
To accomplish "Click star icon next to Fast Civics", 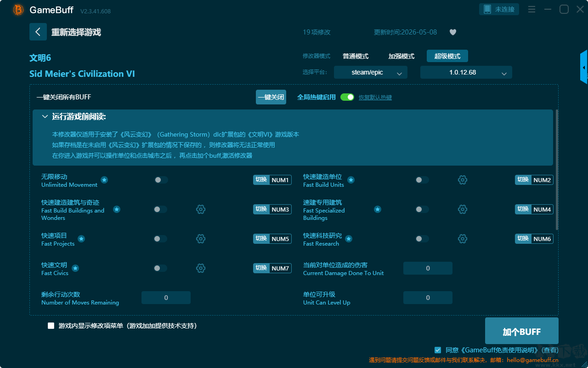I will pos(75,268).
